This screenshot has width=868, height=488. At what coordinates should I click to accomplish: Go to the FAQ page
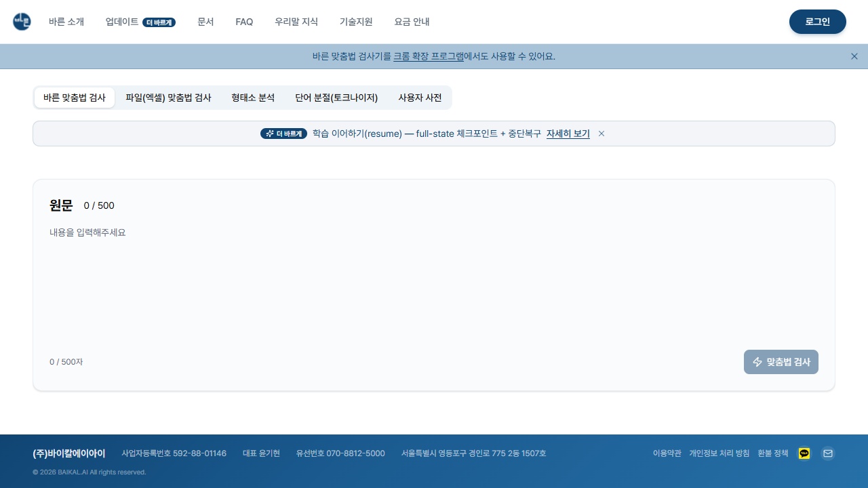tap(244, 22)
